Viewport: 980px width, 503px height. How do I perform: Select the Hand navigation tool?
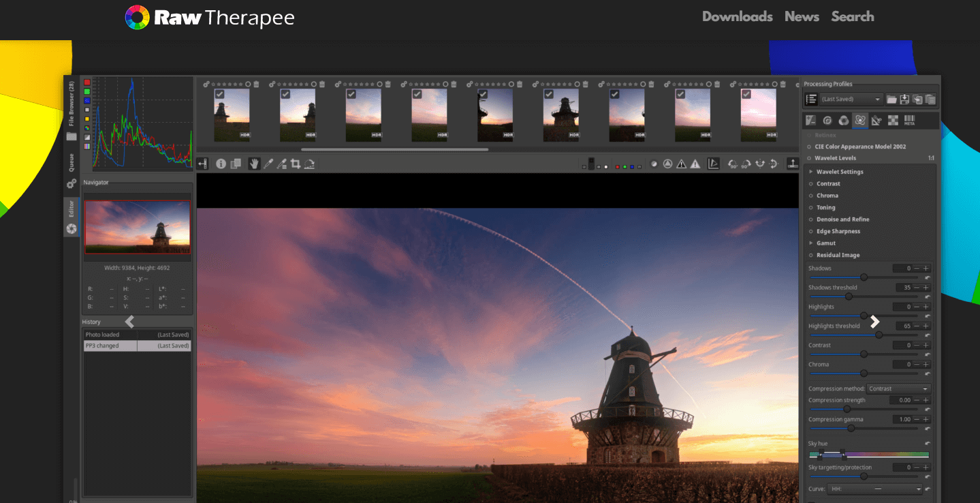(254, 164)
